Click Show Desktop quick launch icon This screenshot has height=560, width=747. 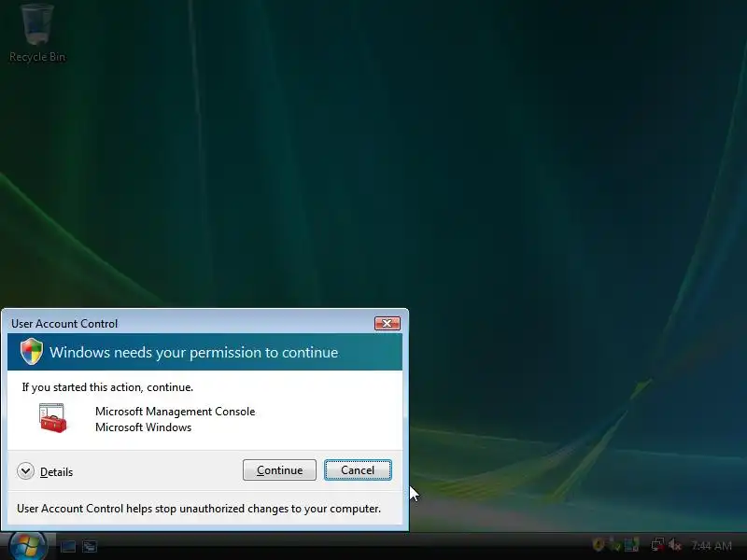tap(68, 546)
